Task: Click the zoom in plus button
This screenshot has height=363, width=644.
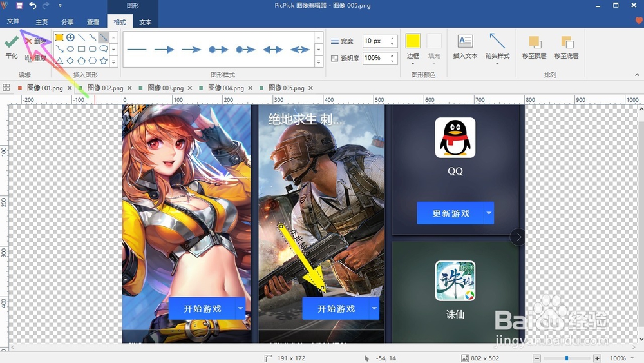Action: pyautogui.click(x=597, y=358)
